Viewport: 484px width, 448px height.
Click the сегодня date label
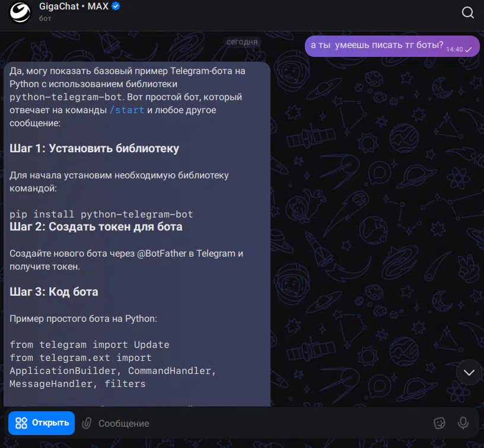242,42
